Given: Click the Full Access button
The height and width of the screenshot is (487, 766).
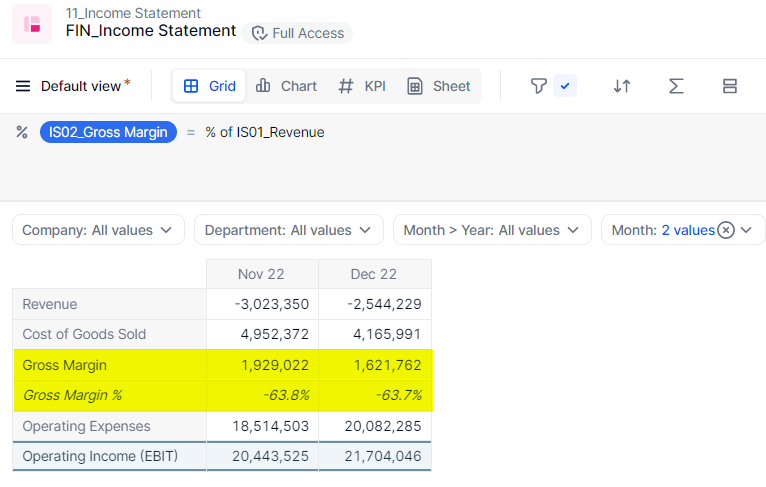Looking at the screenshot, I should click(x=297, y=33).
